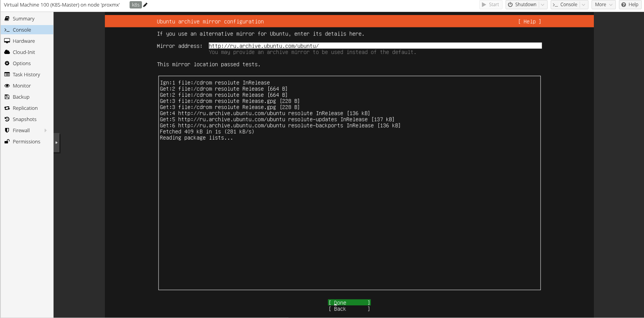Viewport: 644px width, 318px height.
Task: Click the Monitor eye icon
Action: pos(7,86)
